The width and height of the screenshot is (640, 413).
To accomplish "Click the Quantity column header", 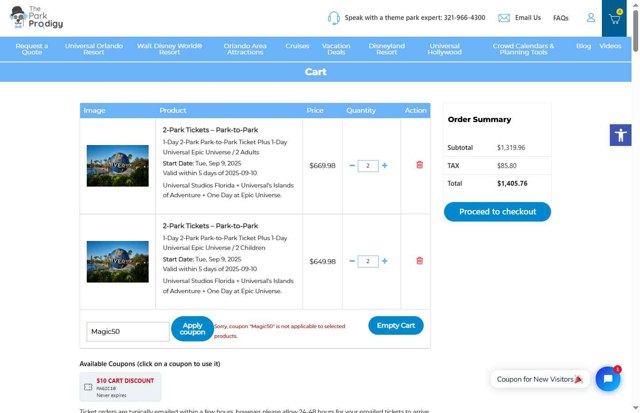I will 361,111.
